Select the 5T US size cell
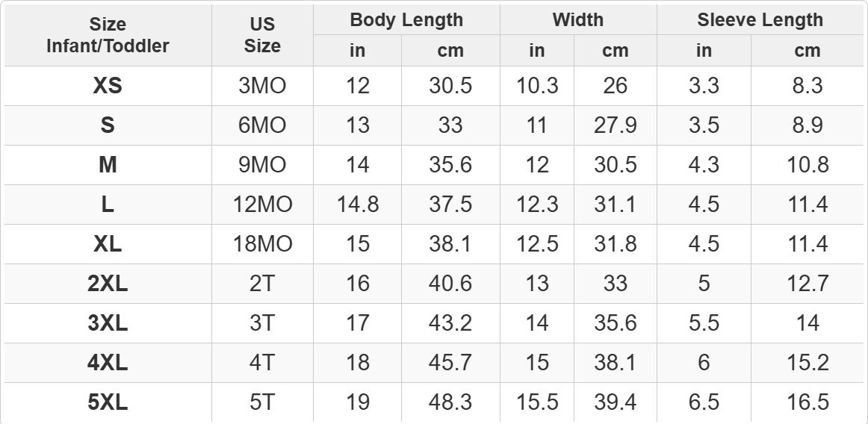This screenshot has height=424, width=868. [262, 402]
